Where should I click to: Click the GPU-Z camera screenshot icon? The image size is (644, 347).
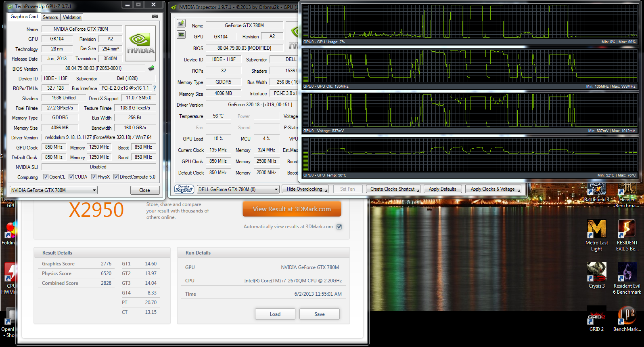pos(155,17)
